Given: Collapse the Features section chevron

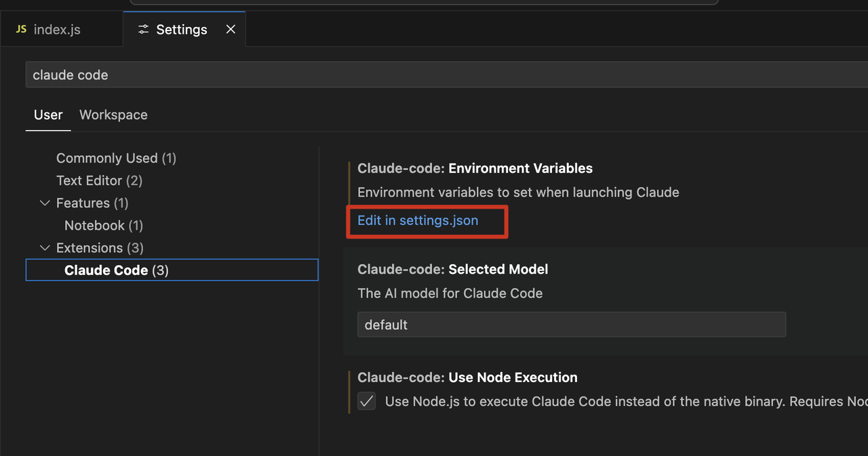Looking at the screenshot, I should pos(45,203).
